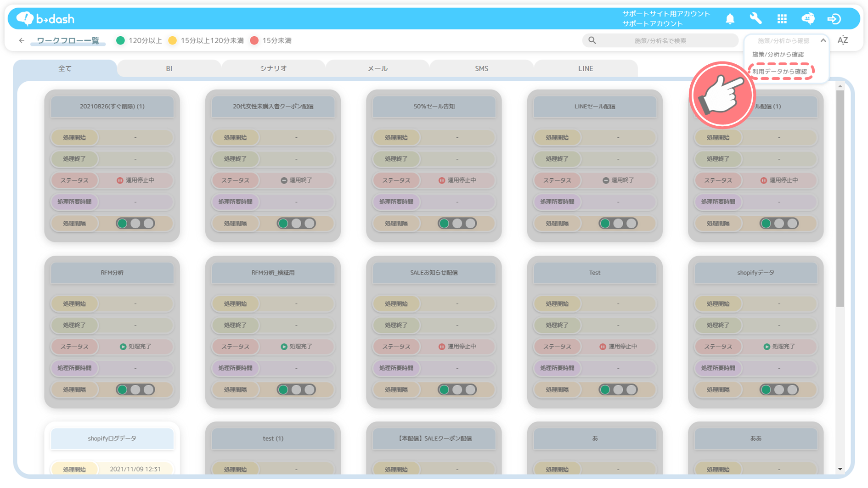Click the yellow 15分以上120分未満 legend dot

pos(173,40)
